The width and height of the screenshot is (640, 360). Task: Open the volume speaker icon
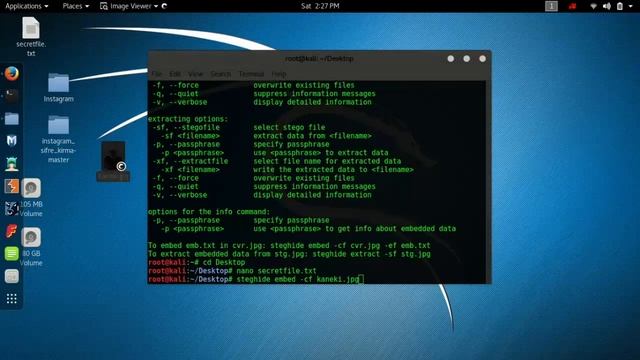(607, 6)
